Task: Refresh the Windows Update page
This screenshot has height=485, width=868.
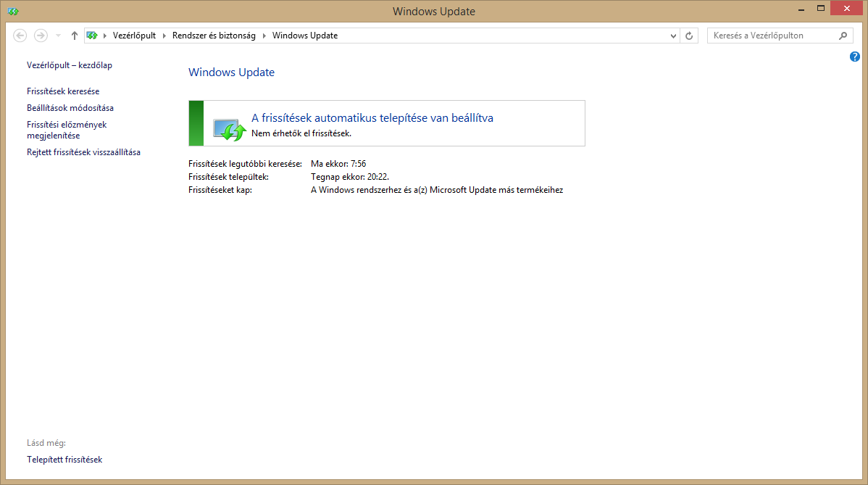Action: pos(689,36)
